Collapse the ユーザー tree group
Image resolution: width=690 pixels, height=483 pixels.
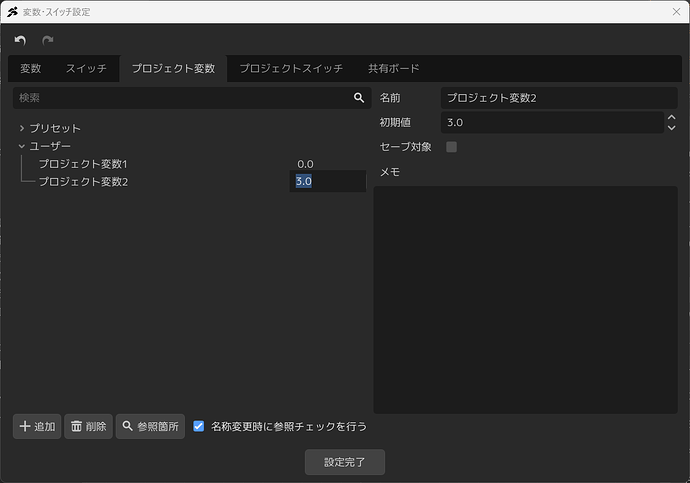(x=22, y=146)
